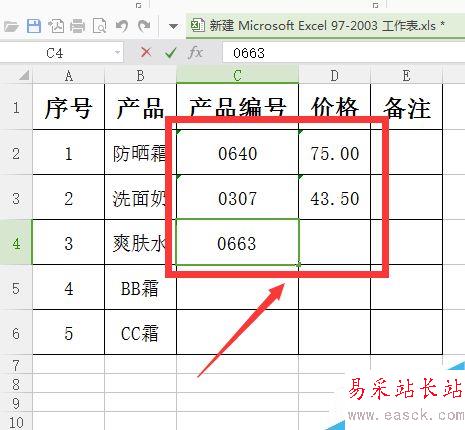The image size is (465, 430).
Task: Select the price cell 43.50
Action: pos(334,198)
